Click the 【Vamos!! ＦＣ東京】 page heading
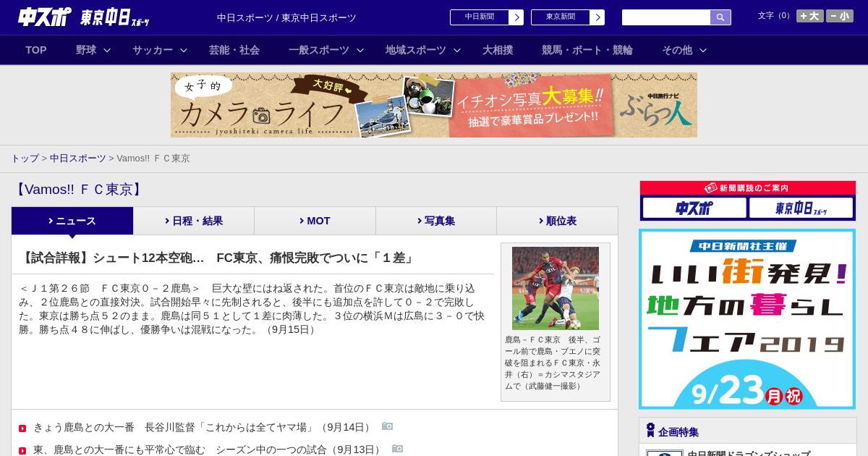This screenshot has width=868, height=456. tap(79, 190)
